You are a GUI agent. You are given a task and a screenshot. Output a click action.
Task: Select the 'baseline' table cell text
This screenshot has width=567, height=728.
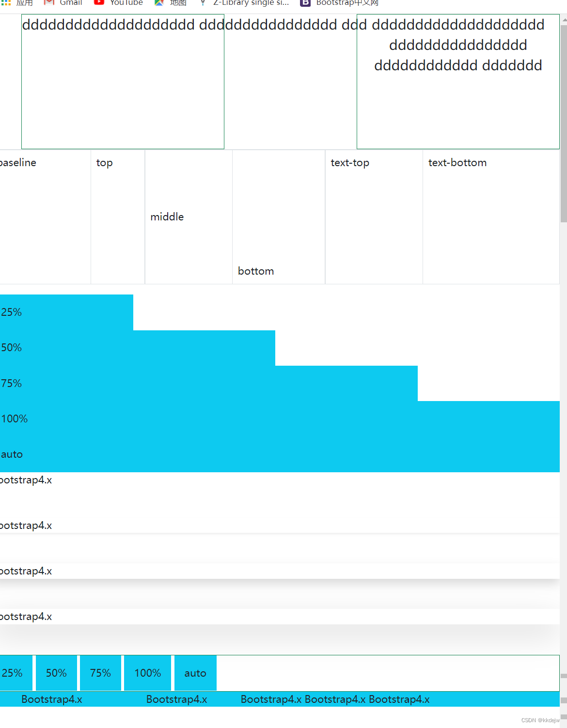pos(18,163)
